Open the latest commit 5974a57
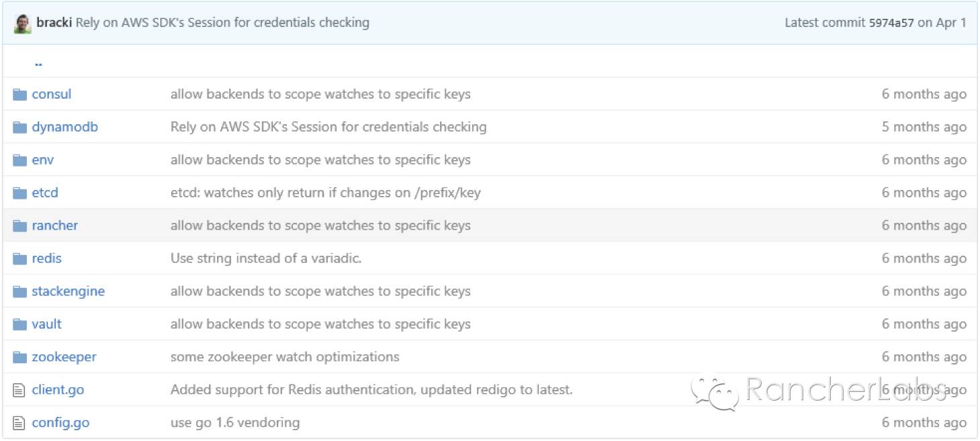The width and height of the screenshot is (980, 441). [891, 23]
